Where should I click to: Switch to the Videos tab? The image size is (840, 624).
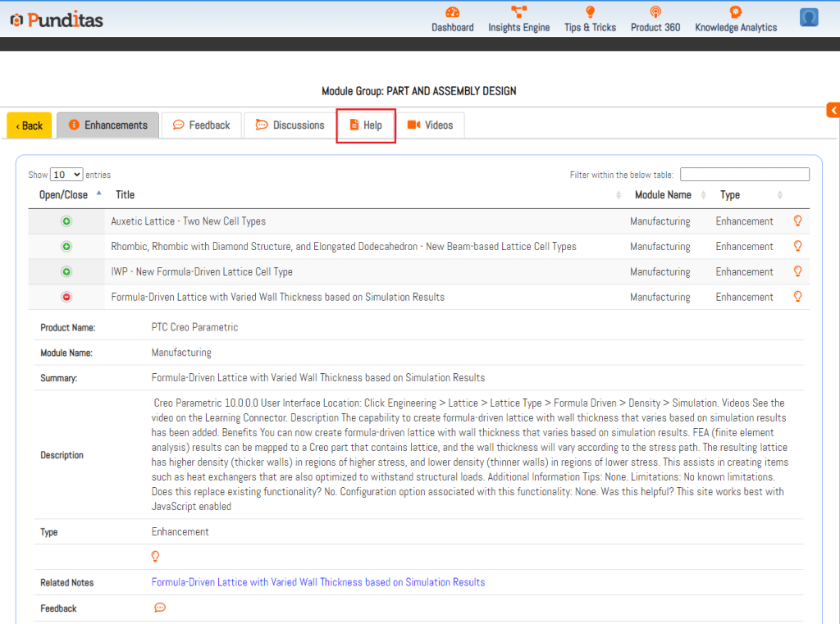click(x=430, y=125)
